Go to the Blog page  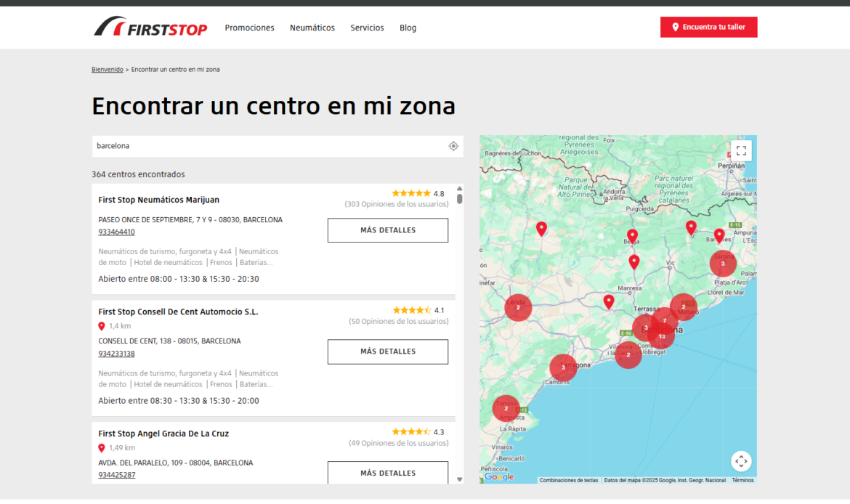point(408,28)
